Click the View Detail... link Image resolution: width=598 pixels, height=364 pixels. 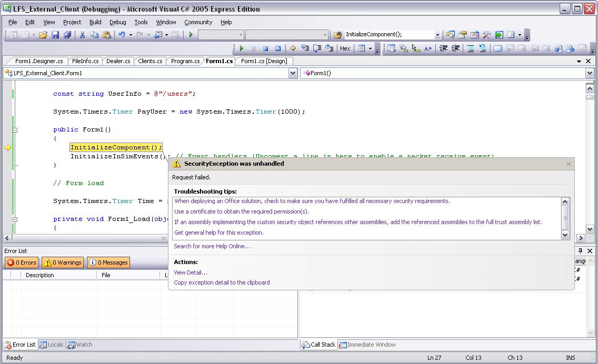191,272
